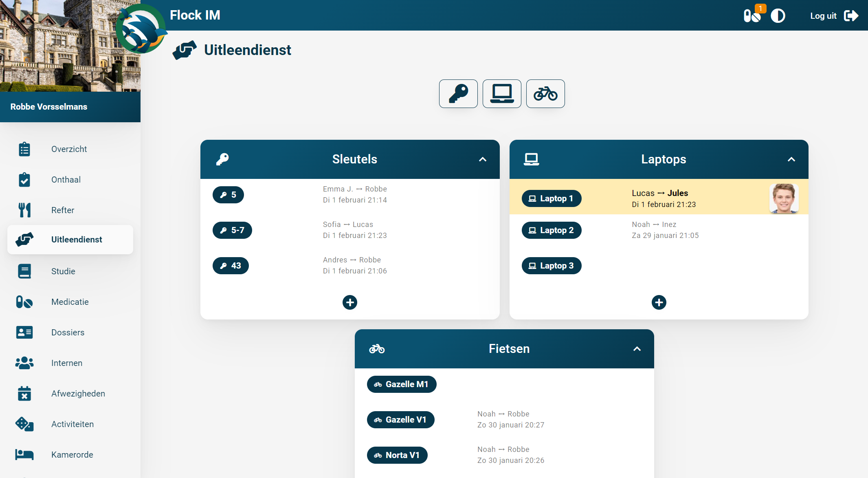This screenshot has width=868, height=478.
Task: Collapse the Laptops panel
Action: pos(791,159)
